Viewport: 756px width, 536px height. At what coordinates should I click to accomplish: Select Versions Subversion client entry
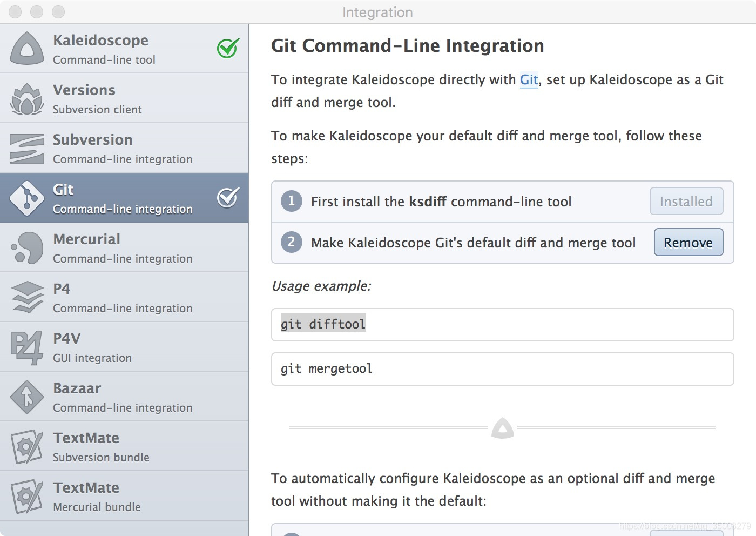[x=124, y=98]
